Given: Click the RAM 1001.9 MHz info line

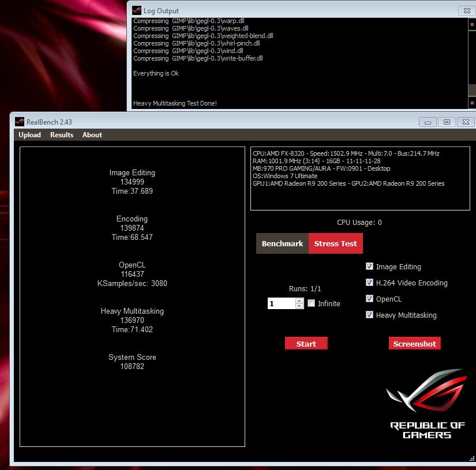Looking at the screenshot, I should [x=317, y=161].
